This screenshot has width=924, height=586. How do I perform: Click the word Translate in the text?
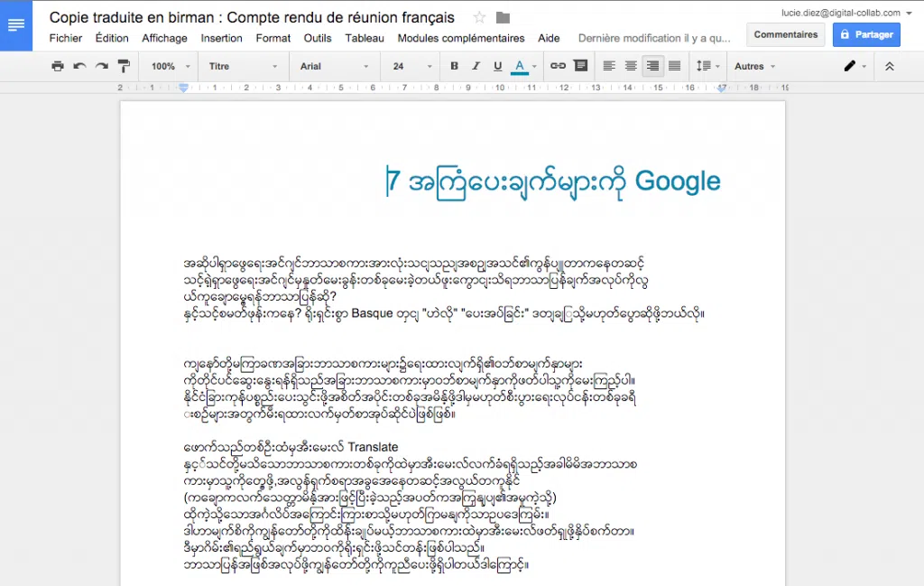coord(373,447)
